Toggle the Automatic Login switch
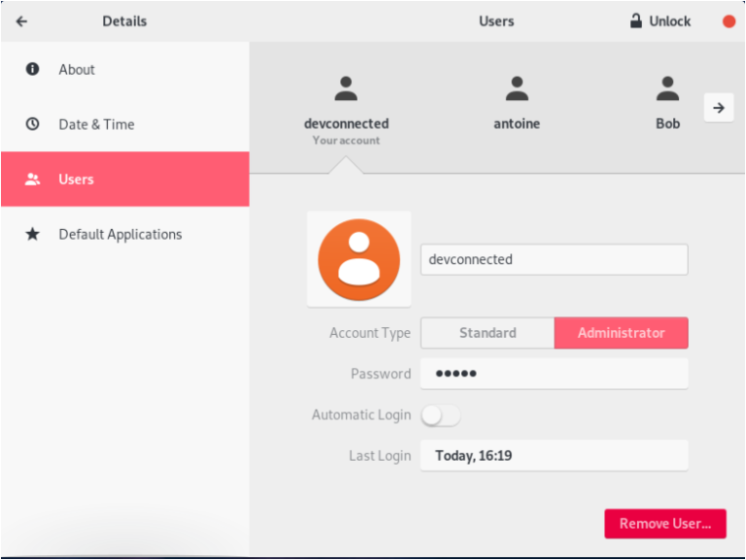 pos(441,415)
